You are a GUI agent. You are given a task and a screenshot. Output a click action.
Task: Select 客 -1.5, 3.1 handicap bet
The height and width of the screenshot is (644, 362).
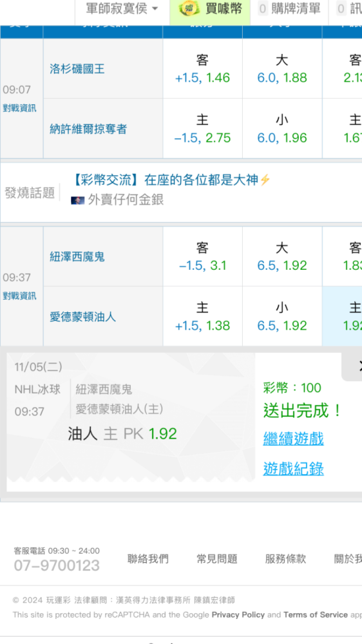202,256
